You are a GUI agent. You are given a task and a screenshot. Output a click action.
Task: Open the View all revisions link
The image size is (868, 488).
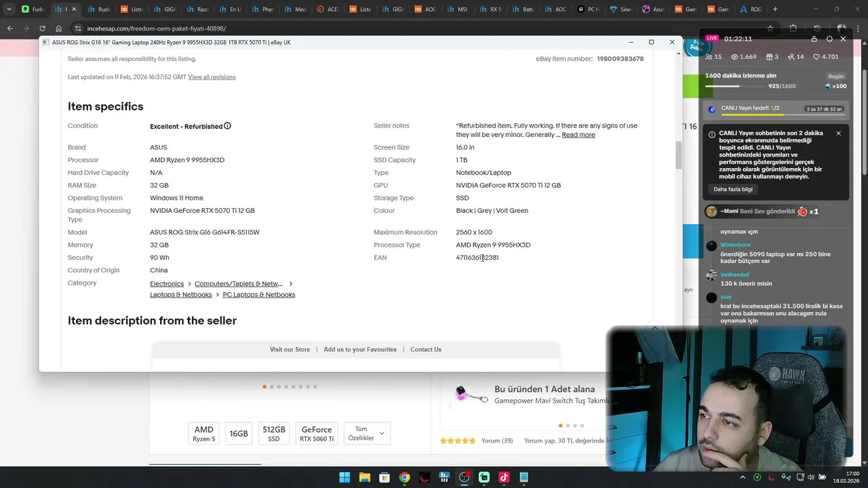(x=212, y=77)
